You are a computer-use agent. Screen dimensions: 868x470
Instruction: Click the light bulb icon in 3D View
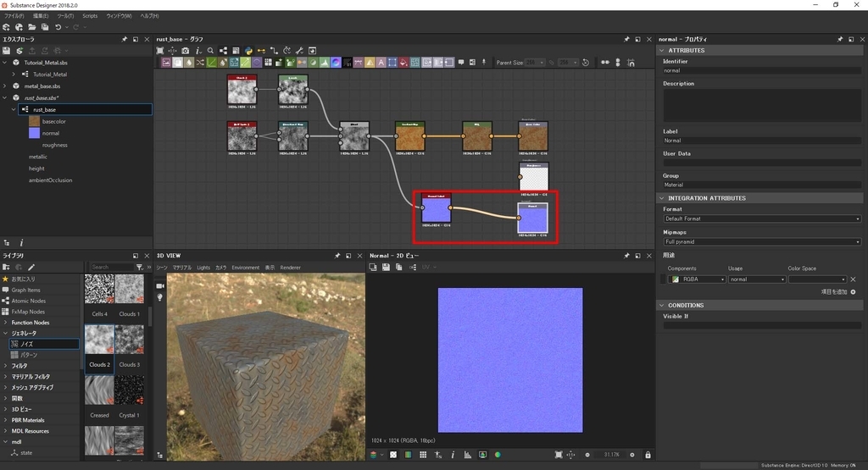pyautogui.click(x=160, y=298)
